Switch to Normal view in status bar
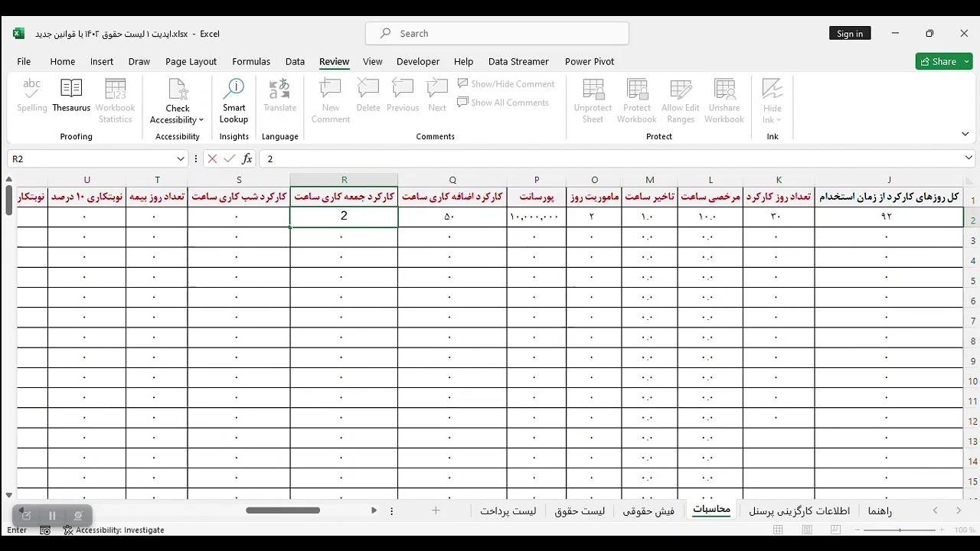The width and height of the screenshot is (980, 551). 779,530
